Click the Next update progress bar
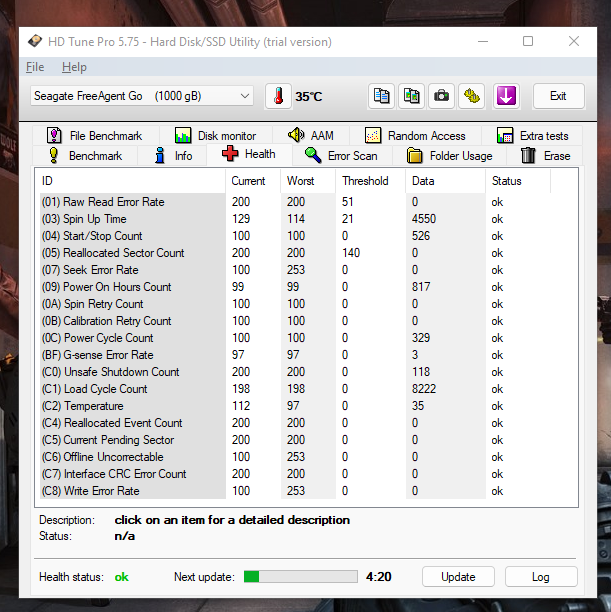This screenshot has width=611, height=612. pyautogui.click(x=301, y=576)
